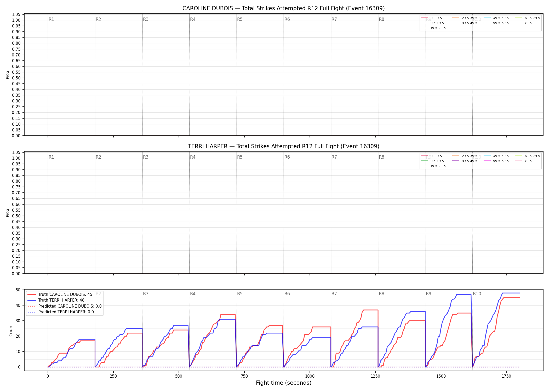Click the '1250' fight time tick label
The image size is (549, 392).
tap(375, 376)
